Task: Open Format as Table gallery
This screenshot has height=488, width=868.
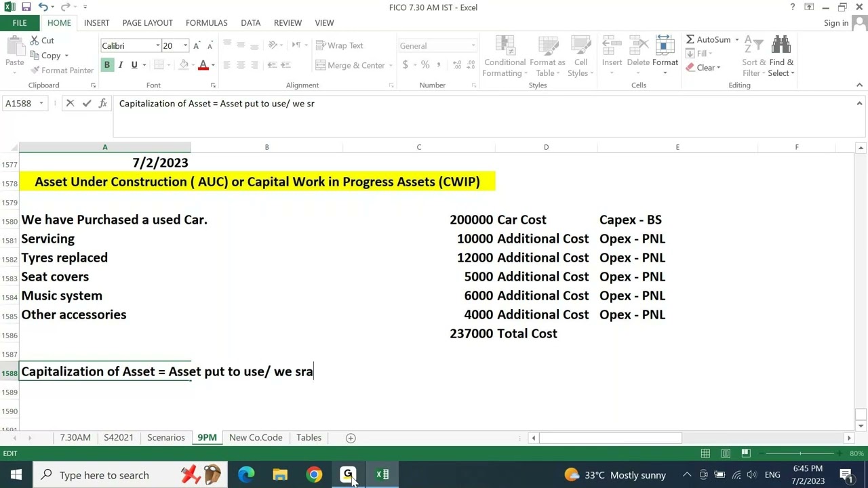Action: (547, 56)
